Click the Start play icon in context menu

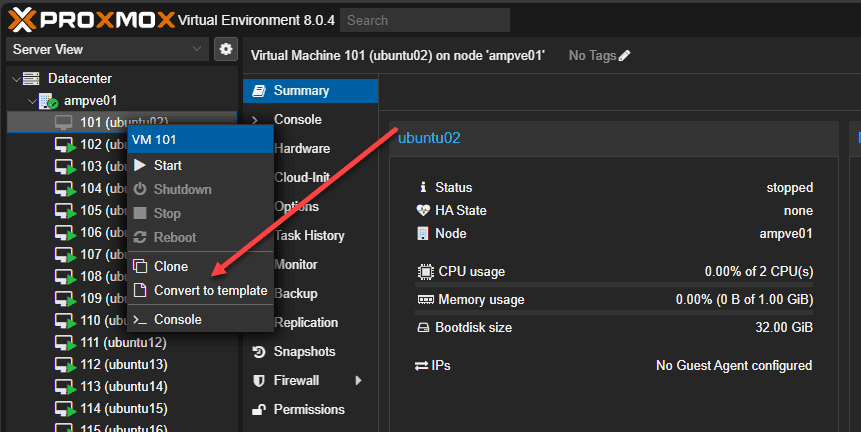click(140, 165)
